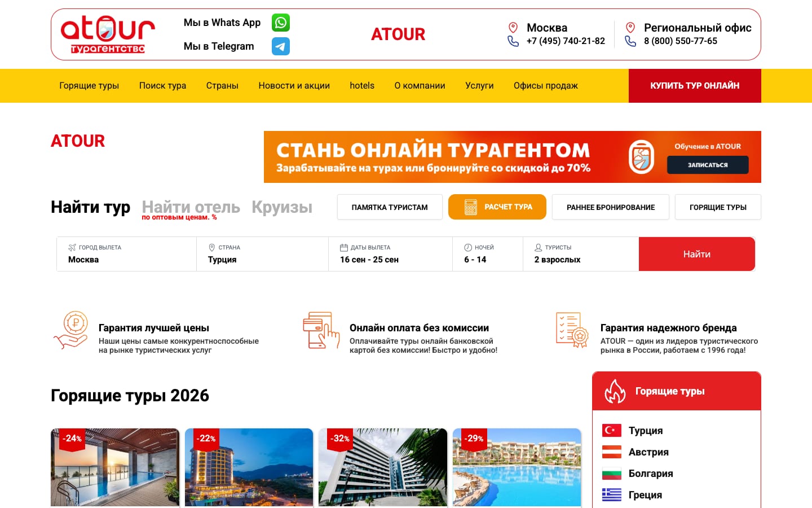Click the atour travel agency logo

[107, 34]
